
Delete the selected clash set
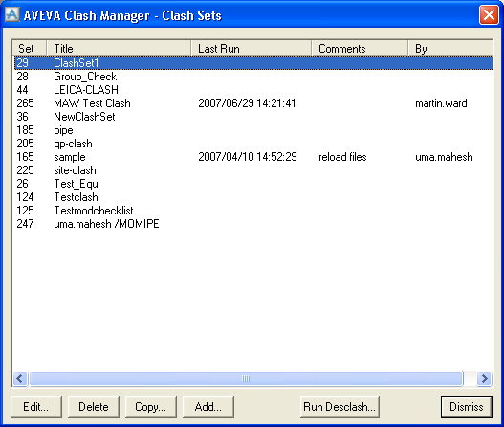94,407
